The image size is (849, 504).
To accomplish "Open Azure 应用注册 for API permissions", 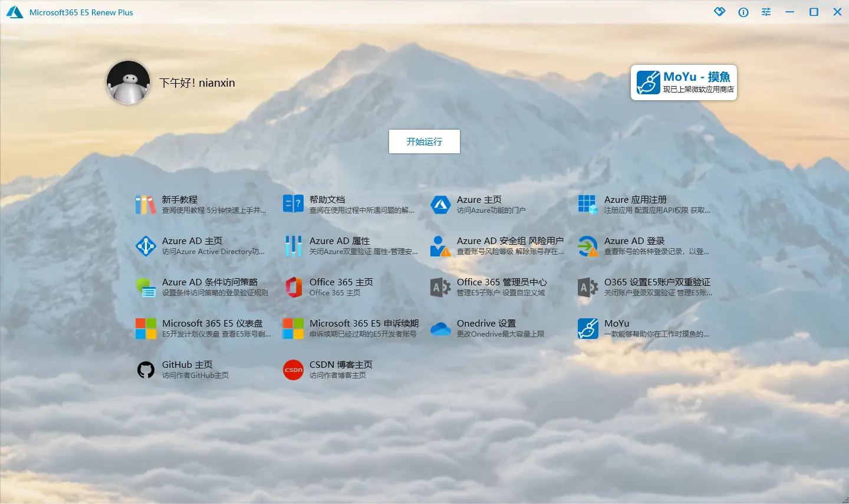I will click(628, 204).
